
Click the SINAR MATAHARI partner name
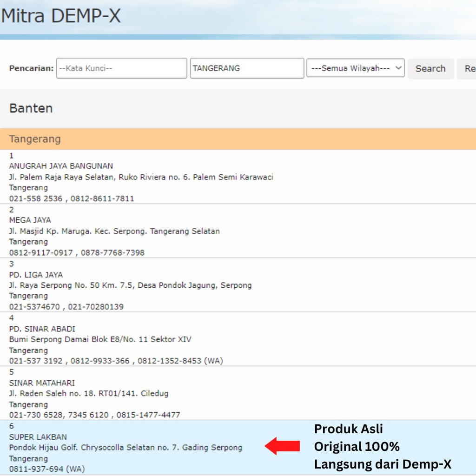click(42, 383)
